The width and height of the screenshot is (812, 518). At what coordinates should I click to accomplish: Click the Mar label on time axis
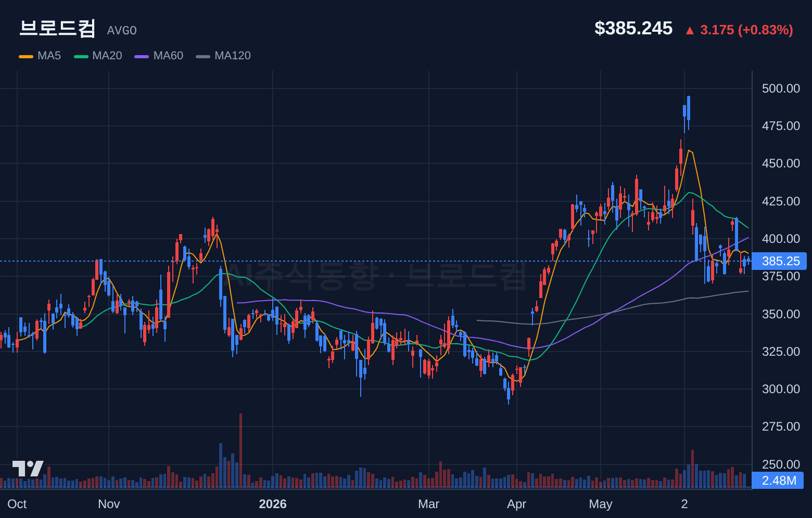coord(429,504)
